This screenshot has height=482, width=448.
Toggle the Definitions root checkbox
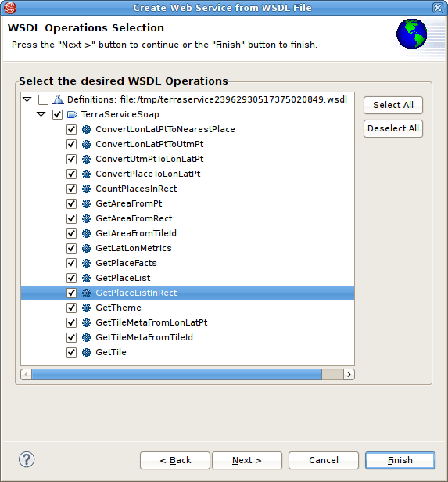tap(43, 99)
